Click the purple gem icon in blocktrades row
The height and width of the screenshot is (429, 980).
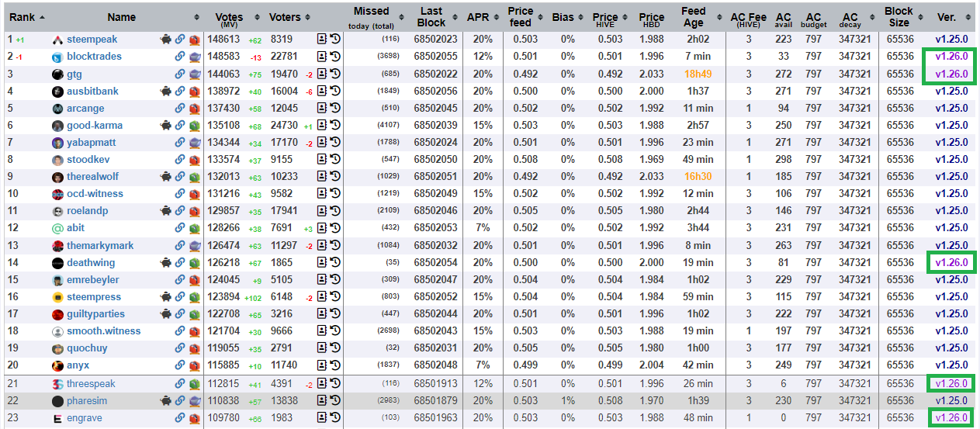[x=195, y=57]
